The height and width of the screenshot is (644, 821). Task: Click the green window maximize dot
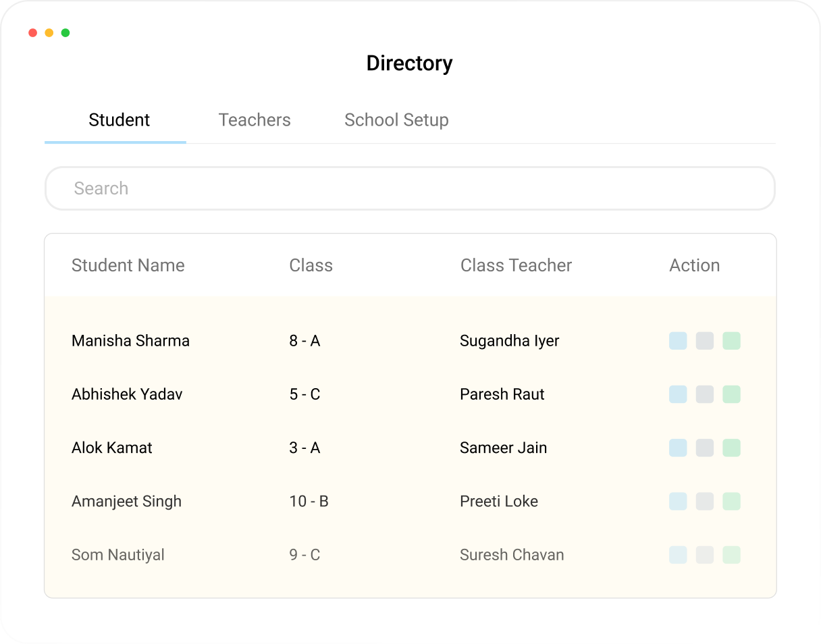[65, 32]
